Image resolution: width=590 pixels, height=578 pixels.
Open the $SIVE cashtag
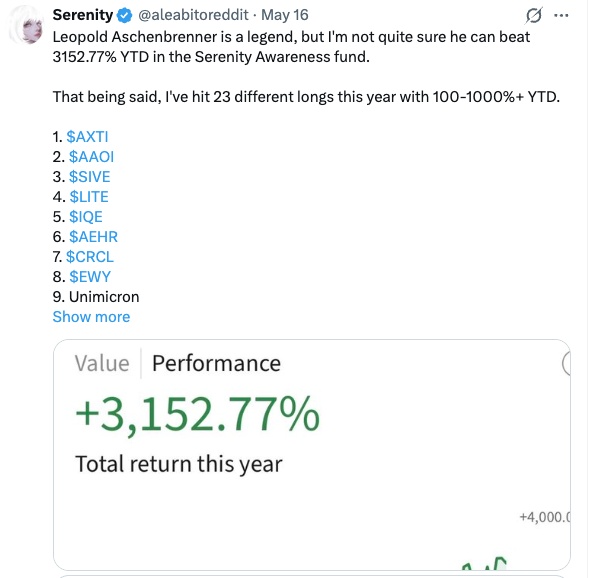point(90,176)
